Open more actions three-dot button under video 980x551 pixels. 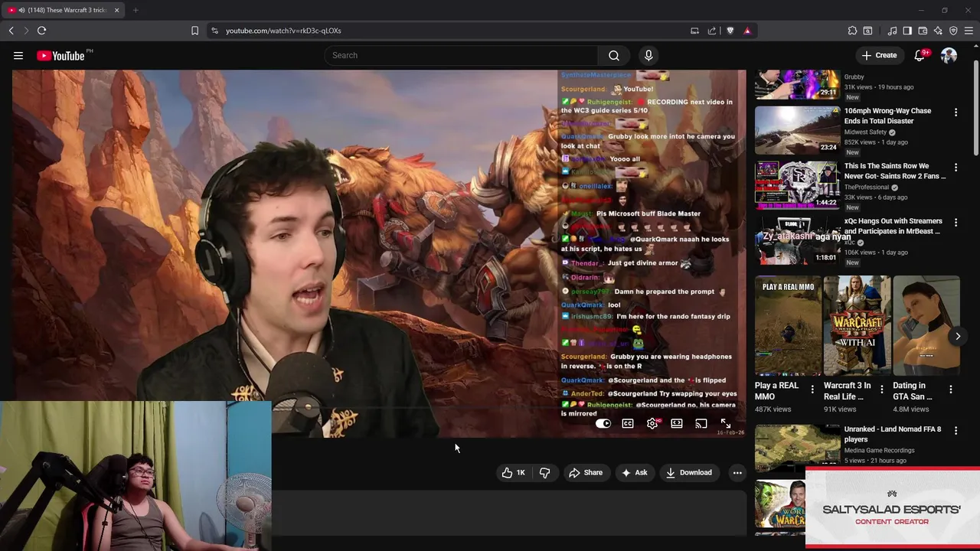click(x=737, y=472)
